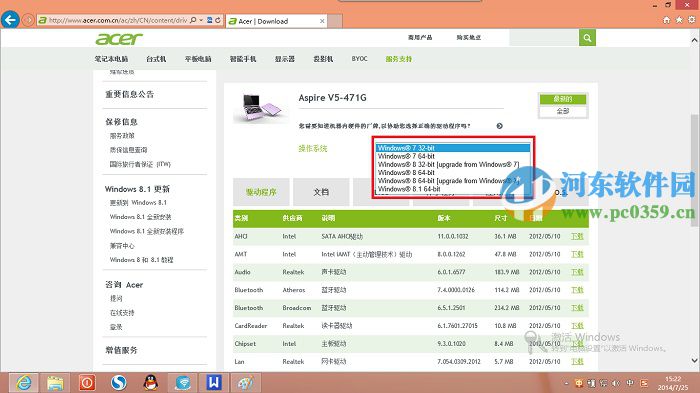
Task: Open the 台式机 navigation item
Action: (156, 59)
